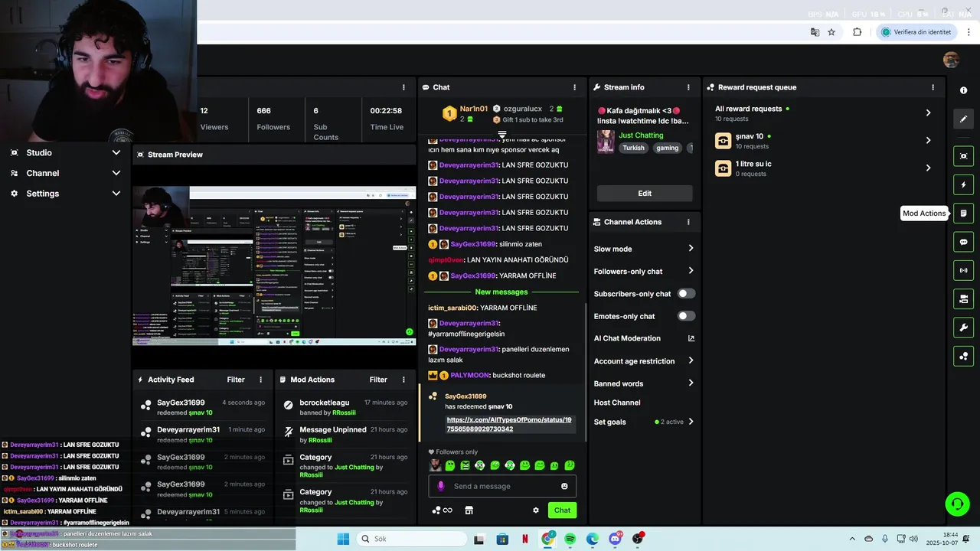The image size is (980, 551).
Task: Open the user profile avatar at top right
Action: [x=951, y=60]
